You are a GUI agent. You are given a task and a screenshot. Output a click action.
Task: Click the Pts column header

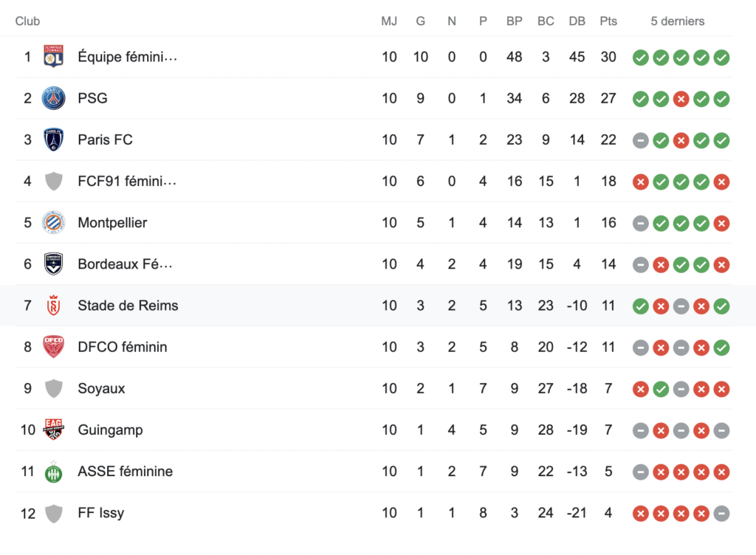click(608, 21)
